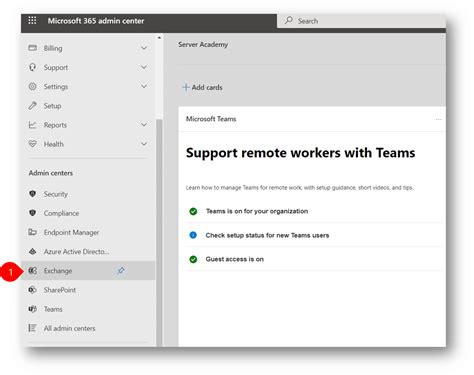Open Teams admin center link
This screenshot has height=375, width=474.
pyautogui.click(x=89, y=309)
